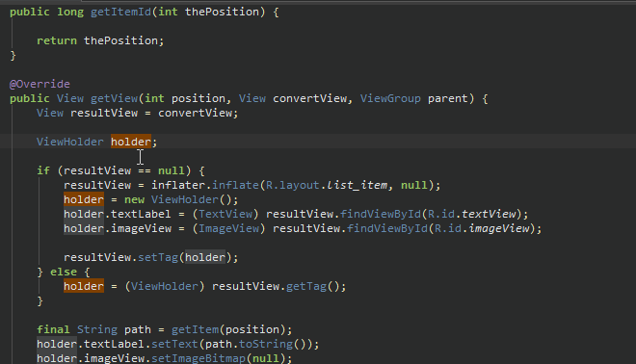Click 'textView' in R.id.textView
The width and height of the screenshot is (636, 364).
(x=489, y=214)
